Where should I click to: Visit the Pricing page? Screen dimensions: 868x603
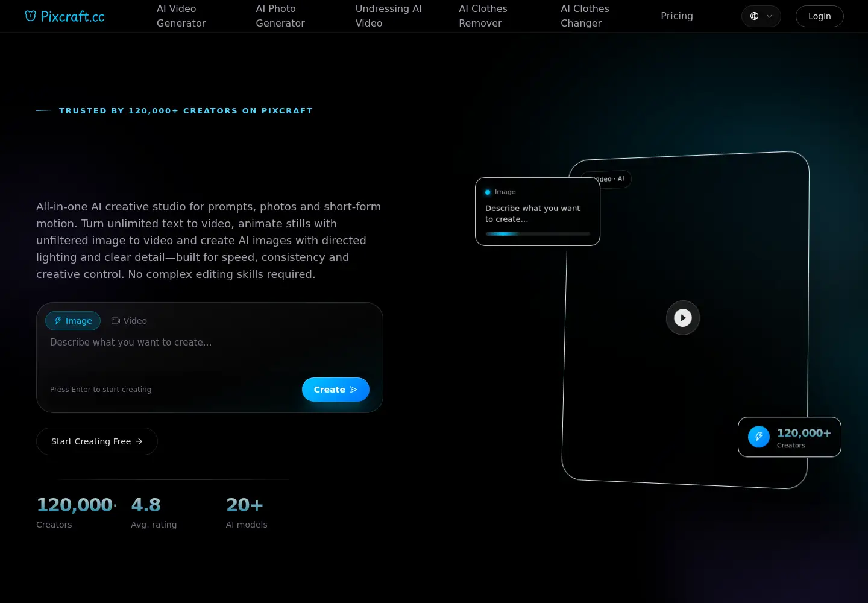(x=677, y=16)
